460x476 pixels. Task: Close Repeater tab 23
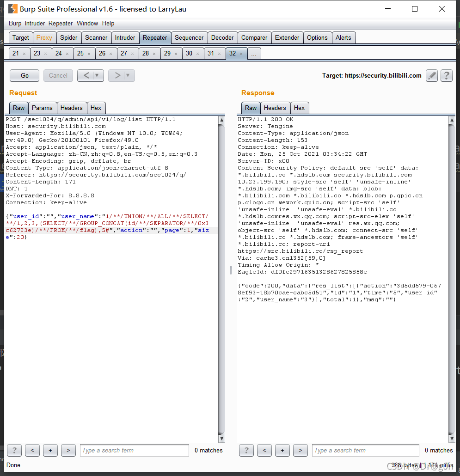coord(46,54)
